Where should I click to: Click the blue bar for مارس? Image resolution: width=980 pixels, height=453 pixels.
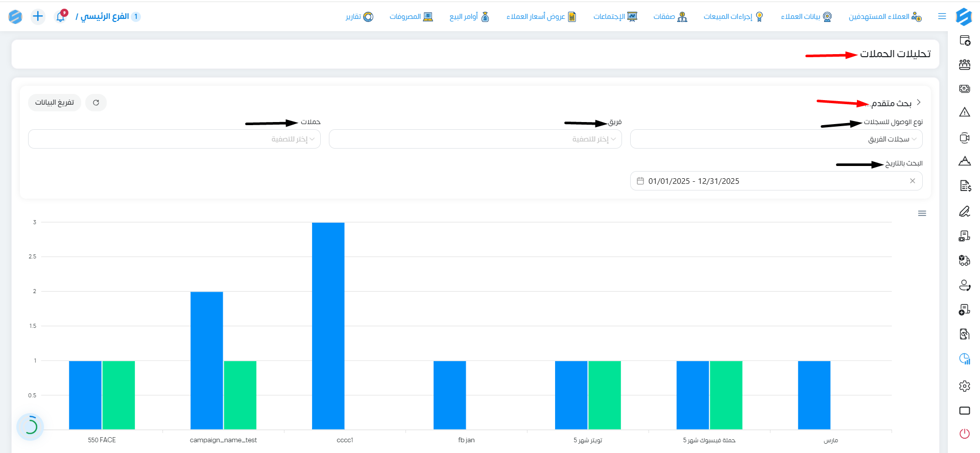click(815, 395)
